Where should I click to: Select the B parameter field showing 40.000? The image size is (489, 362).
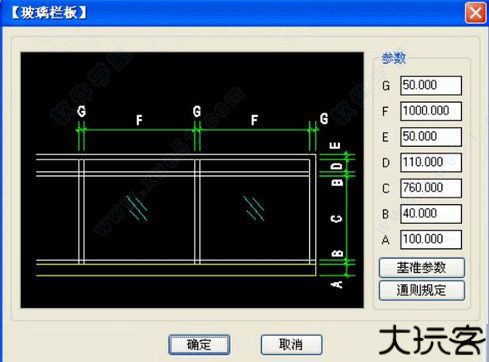(431, 214)
